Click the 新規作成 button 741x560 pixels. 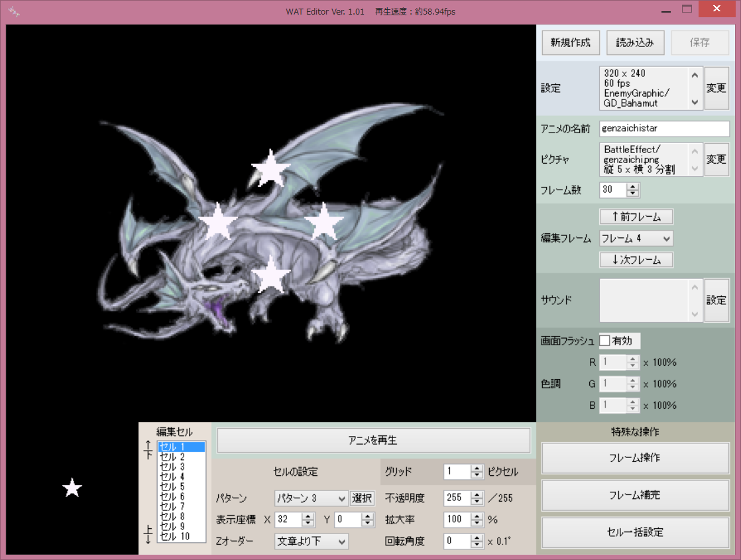point(571,42)
